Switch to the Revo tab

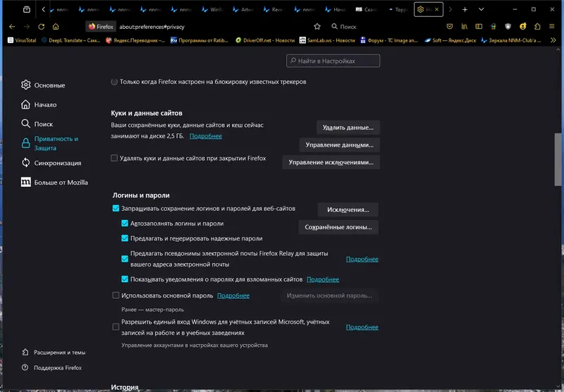(x=274, y=9)
